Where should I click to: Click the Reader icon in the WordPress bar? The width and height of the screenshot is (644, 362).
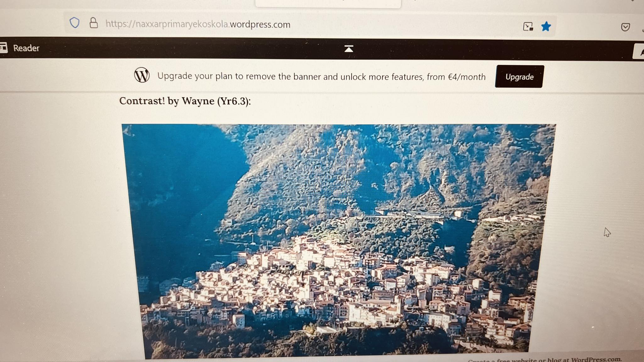pos(3,48)
